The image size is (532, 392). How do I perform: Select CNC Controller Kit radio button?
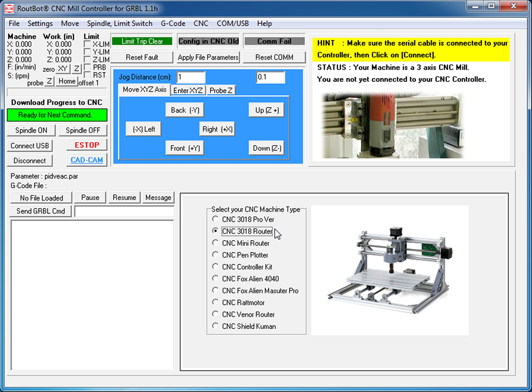215,266
